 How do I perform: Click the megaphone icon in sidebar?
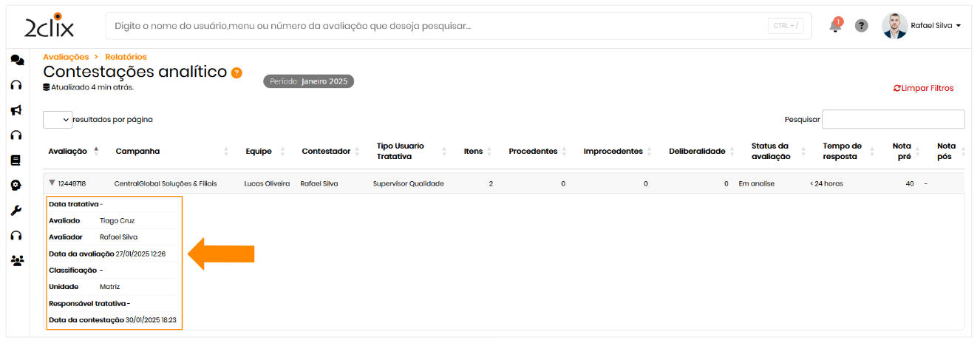click(x=16, y=110)
